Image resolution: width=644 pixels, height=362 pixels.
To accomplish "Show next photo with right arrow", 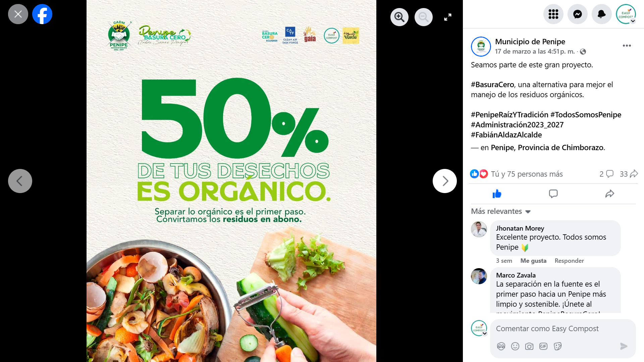I will point(445,181).
